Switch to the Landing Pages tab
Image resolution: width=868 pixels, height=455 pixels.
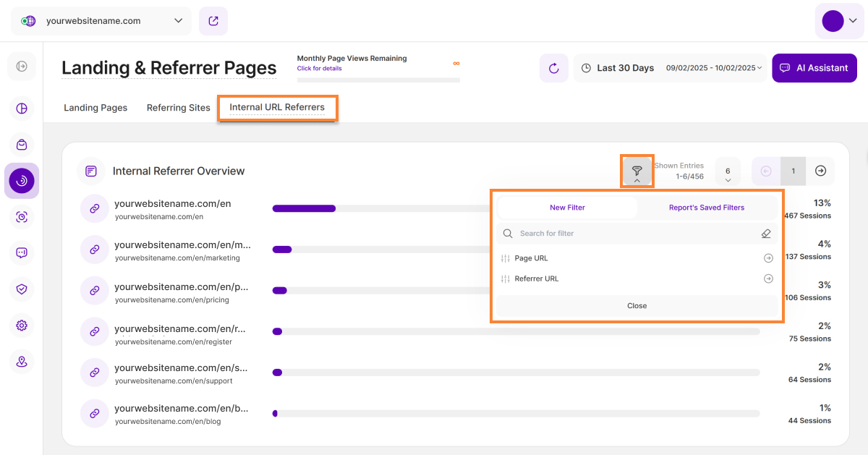[x=95, y=108]
